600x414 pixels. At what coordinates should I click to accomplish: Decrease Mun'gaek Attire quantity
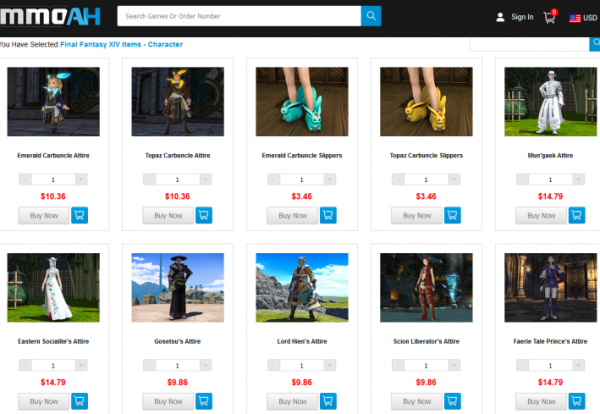click(523, 179)
